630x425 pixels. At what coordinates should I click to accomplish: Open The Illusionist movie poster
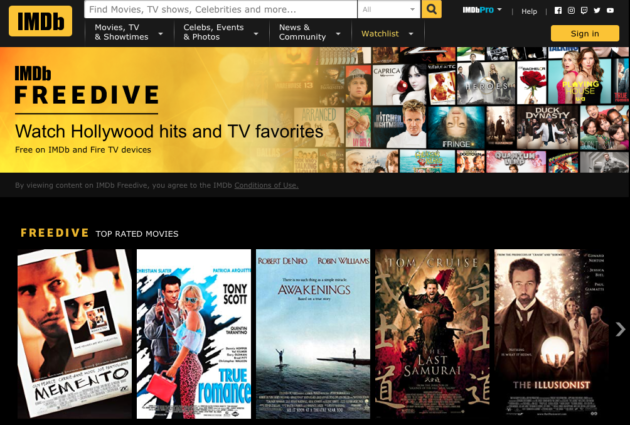[x=551, y=333]
